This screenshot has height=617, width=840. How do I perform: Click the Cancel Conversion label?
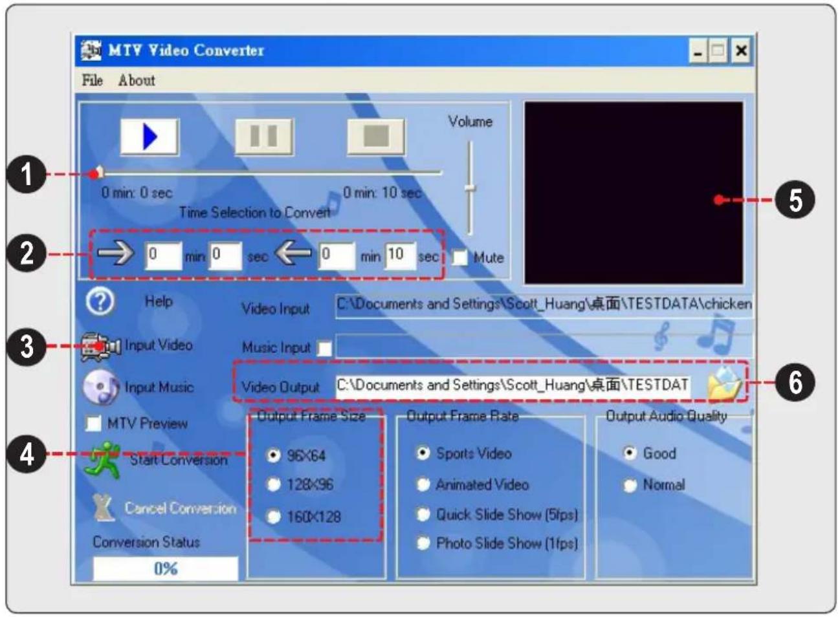click(x=181, y=508)
